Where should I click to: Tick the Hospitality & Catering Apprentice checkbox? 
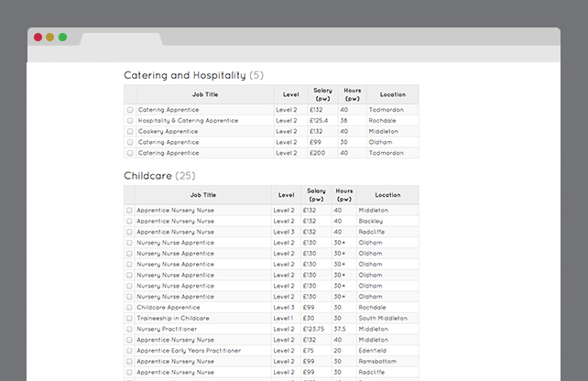coord(130,121)
